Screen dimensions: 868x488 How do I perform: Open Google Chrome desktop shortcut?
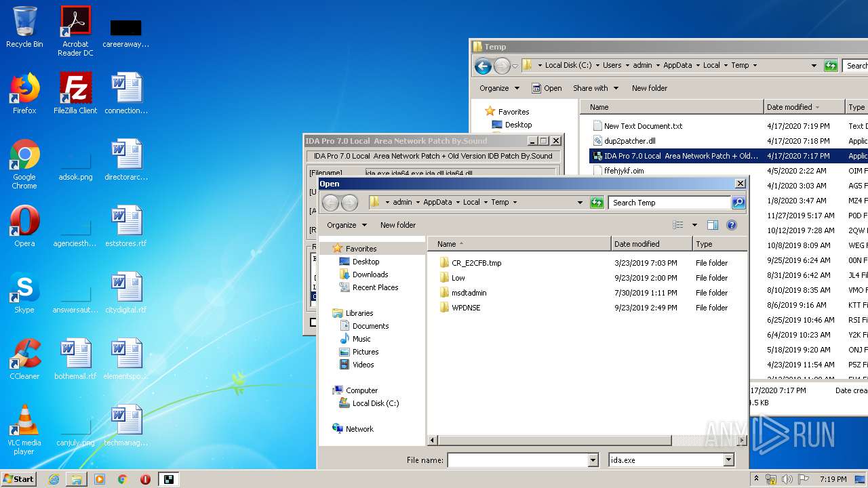tap(24, 164)
